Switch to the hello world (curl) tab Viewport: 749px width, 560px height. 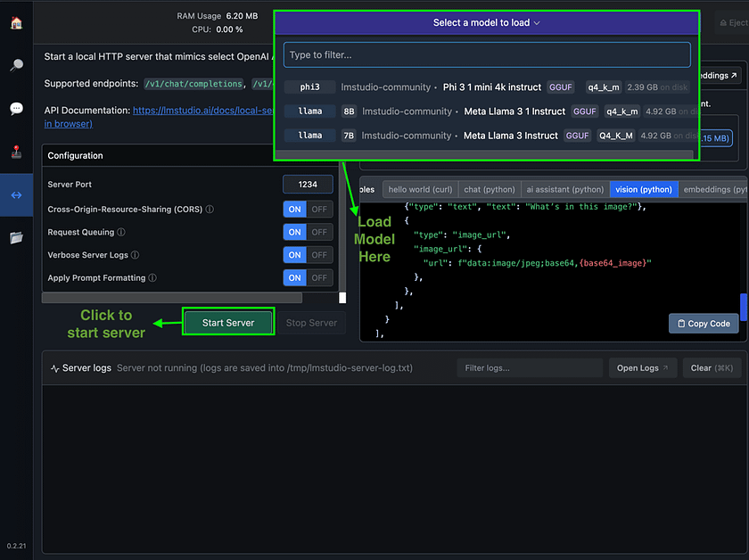(420, 189)
